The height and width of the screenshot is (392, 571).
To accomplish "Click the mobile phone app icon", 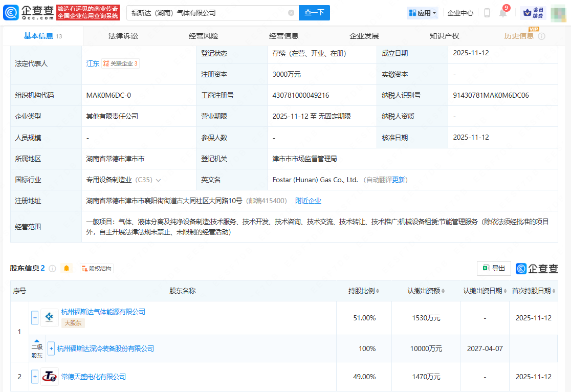I will [487, 13].
